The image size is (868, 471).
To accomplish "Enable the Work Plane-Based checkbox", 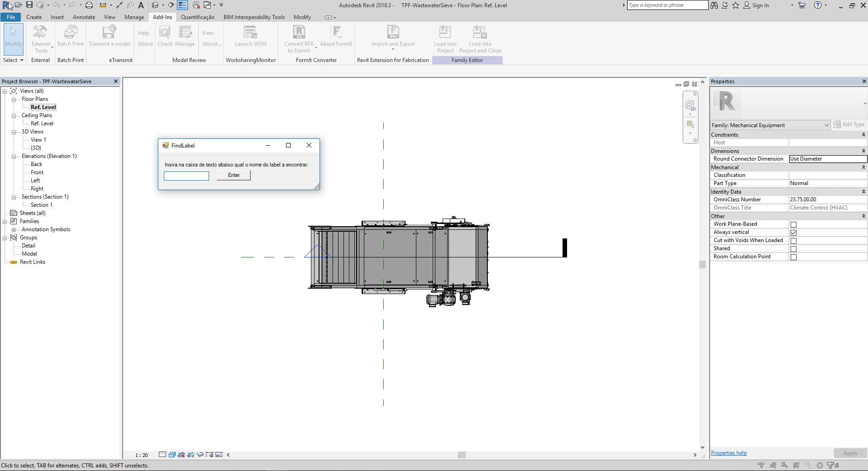I will (x=793, y=224).
